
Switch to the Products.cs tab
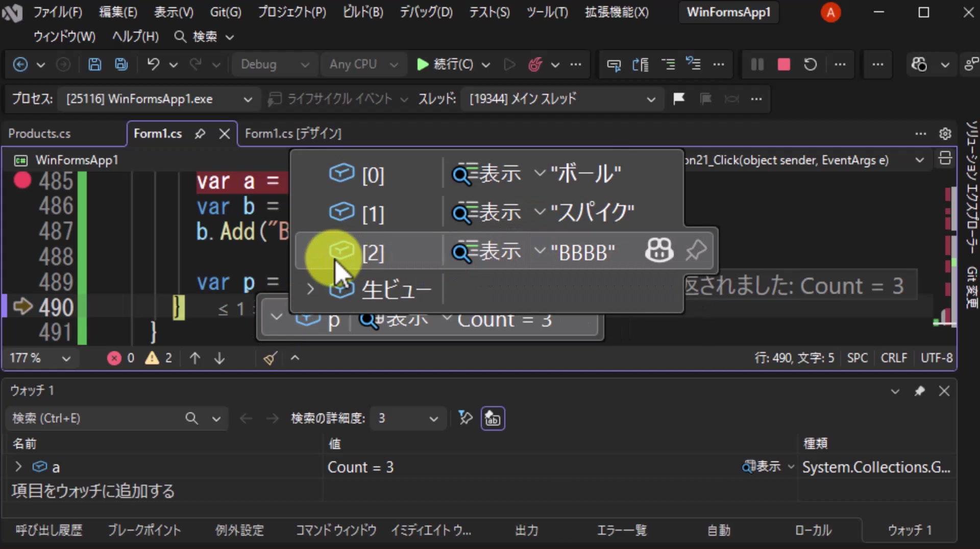point(39,134)
